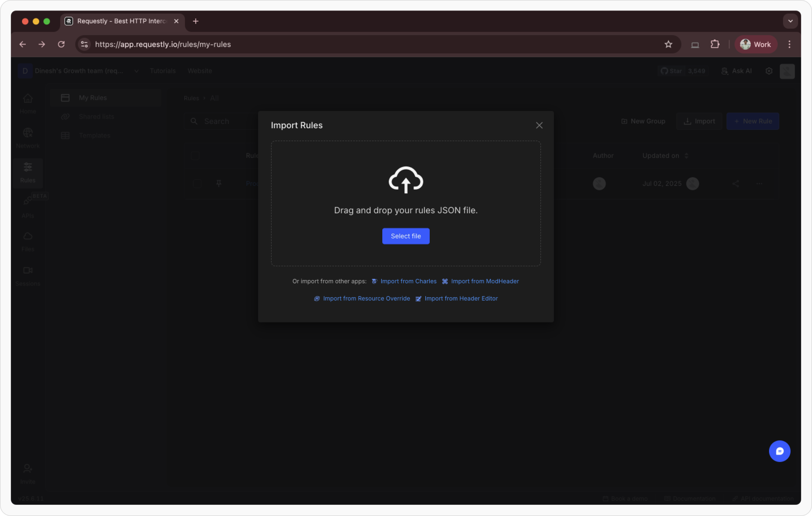This screenshot has height=516, width=812.
Task: Expand the tab search dropdown
Action: point(790,21)
